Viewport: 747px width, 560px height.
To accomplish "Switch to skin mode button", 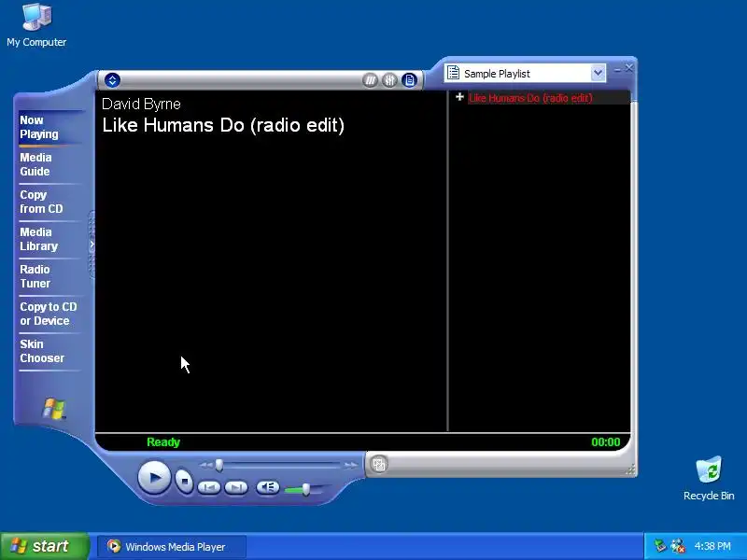I will point(379,464).
